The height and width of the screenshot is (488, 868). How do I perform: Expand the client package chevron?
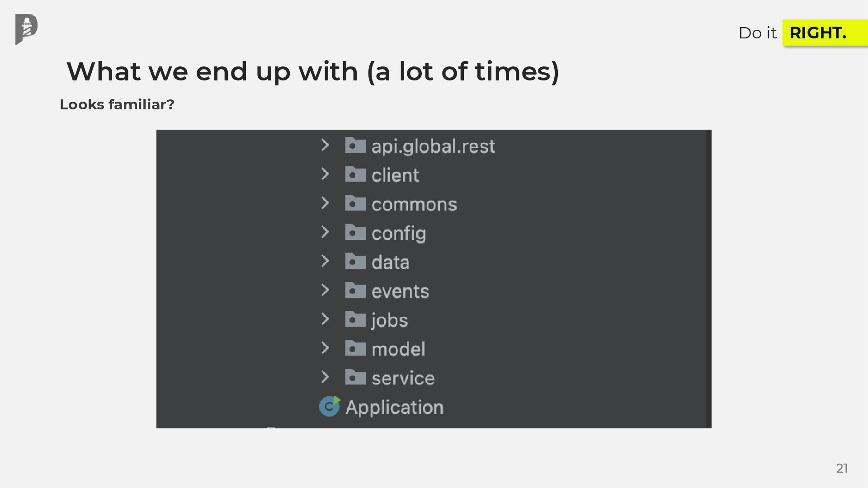(x=325, y=174)
